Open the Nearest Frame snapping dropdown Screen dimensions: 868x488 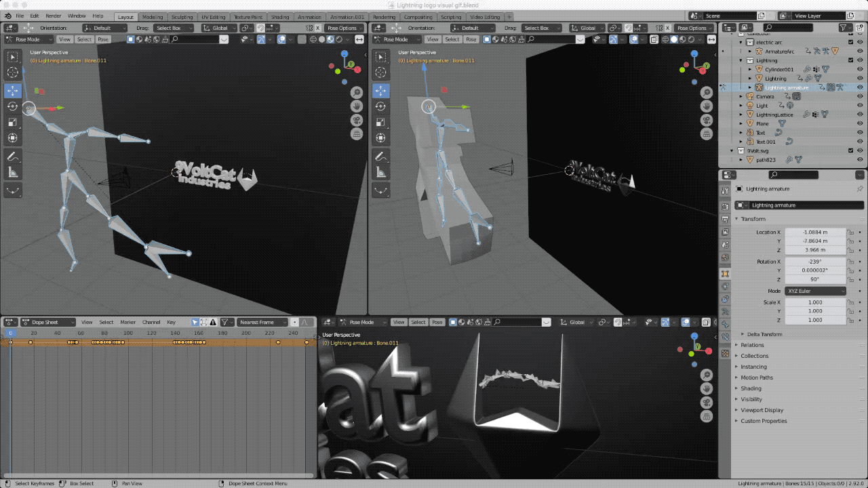click(x=262, y=322)
